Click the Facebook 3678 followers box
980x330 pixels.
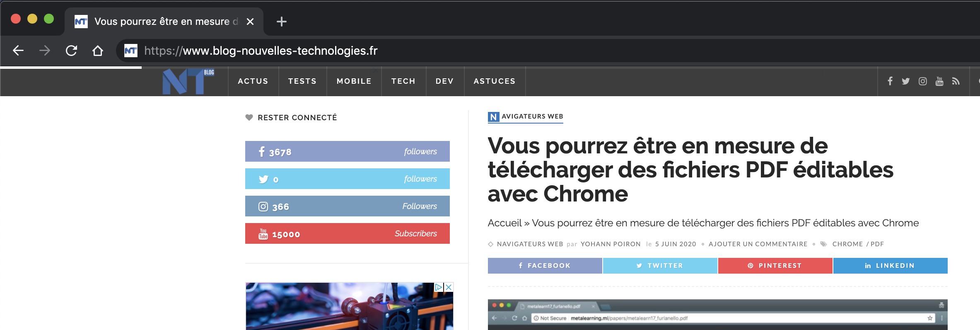point(348,151)
